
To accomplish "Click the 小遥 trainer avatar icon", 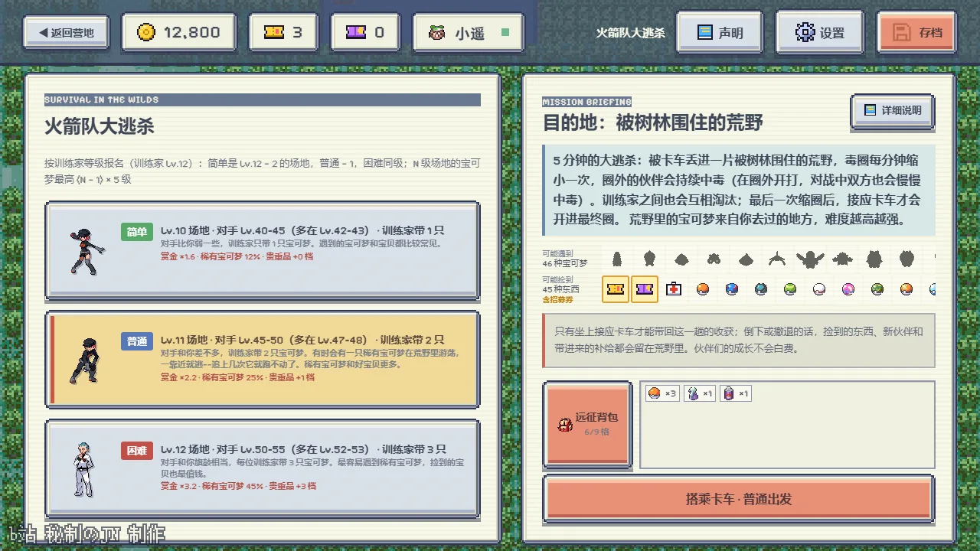I will click(x=437, y=33).
